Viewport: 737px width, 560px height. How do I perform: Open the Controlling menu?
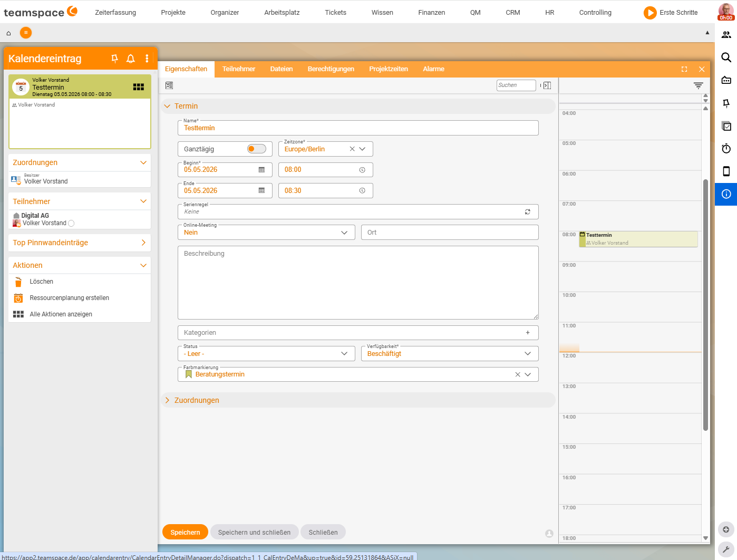(595, 12)
